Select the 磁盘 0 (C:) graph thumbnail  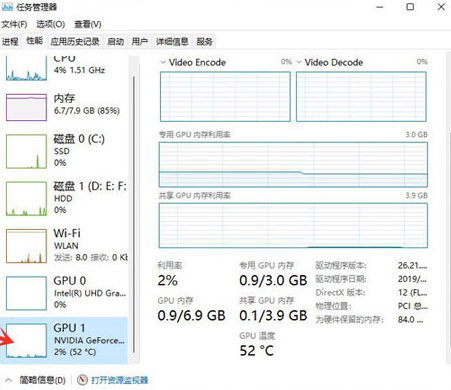(x=26, y=151)
